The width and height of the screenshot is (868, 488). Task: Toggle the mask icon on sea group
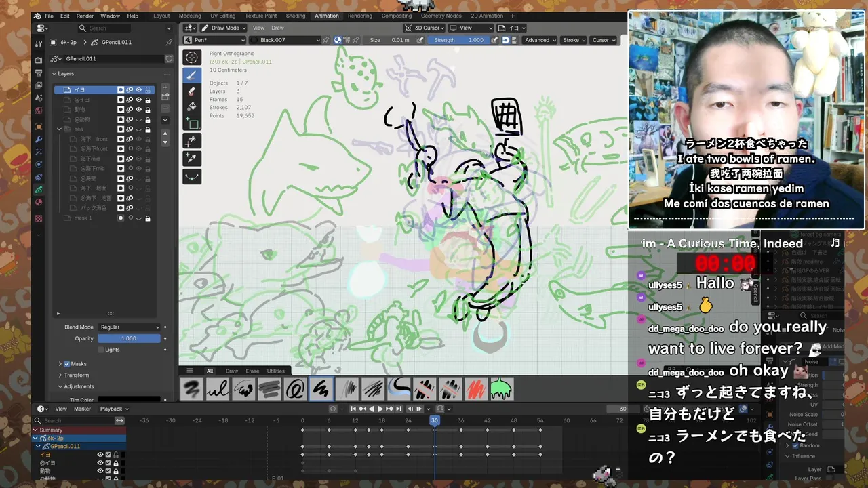coord(121,129)
